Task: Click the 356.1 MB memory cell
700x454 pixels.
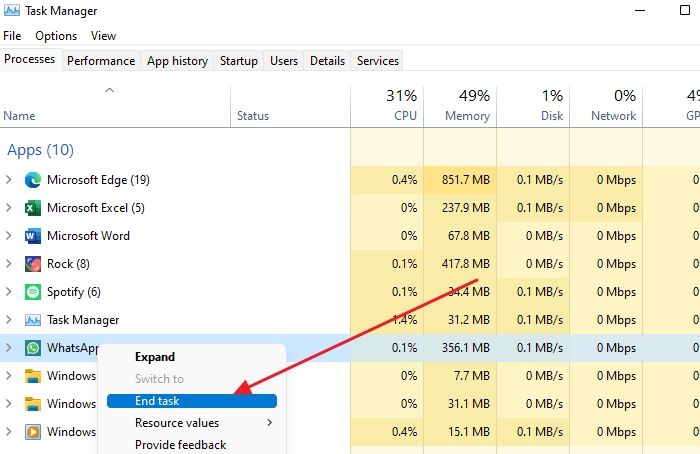Action: point(460,348)
